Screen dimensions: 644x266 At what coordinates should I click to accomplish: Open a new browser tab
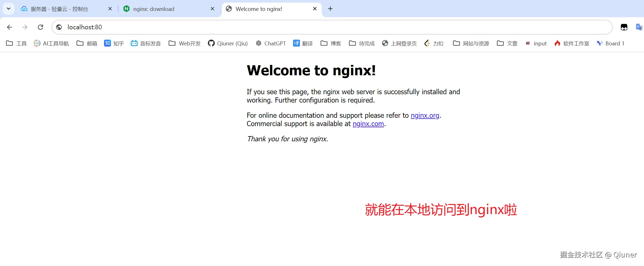click(x=330, y=9)
